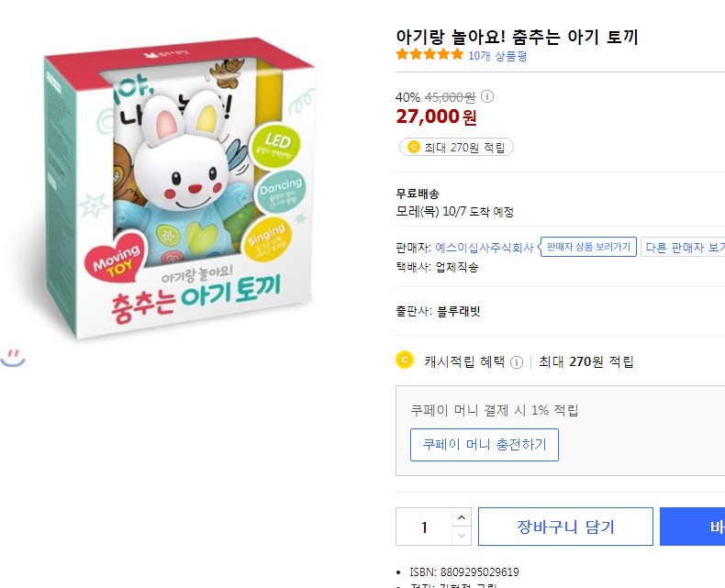This screenshot has width=725, height=588.
Task: Click 쿠페이 머니 충전하기 button
Action: coord(484,445)
